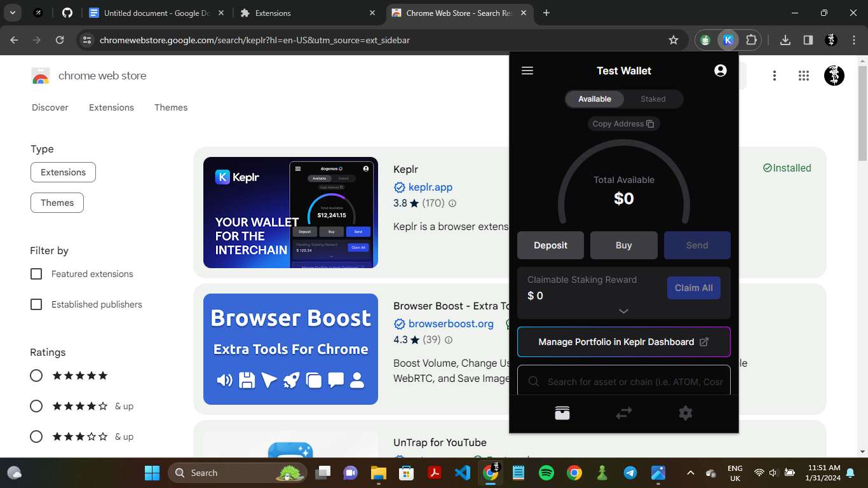Focus the asset or chain search field
868x488 pixels.
click(624, 381)
